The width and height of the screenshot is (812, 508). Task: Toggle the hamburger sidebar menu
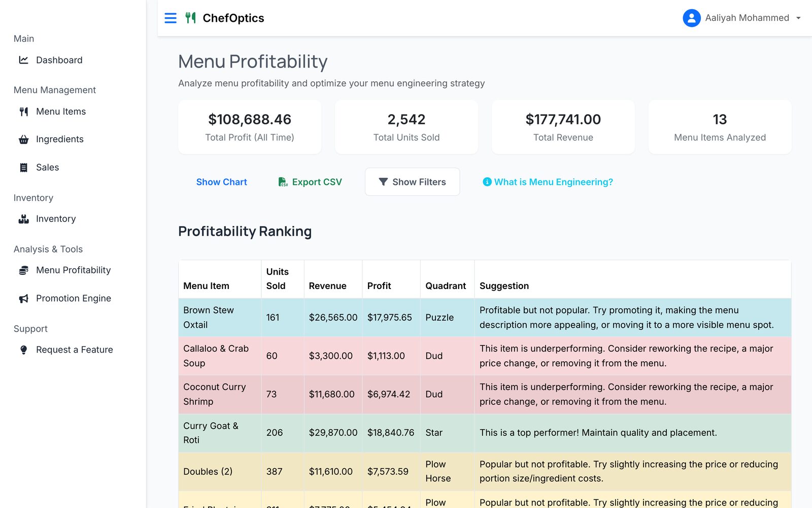click(171, 18)
